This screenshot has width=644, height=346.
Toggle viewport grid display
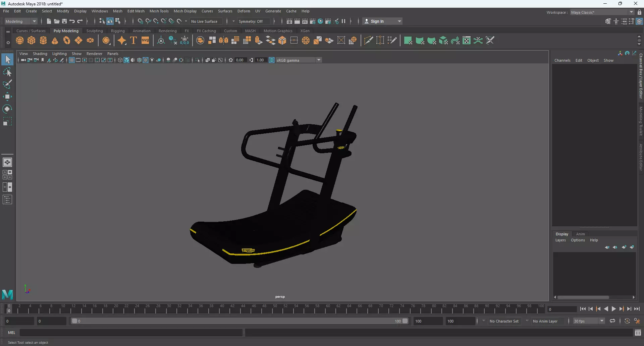tap(71, 60)
